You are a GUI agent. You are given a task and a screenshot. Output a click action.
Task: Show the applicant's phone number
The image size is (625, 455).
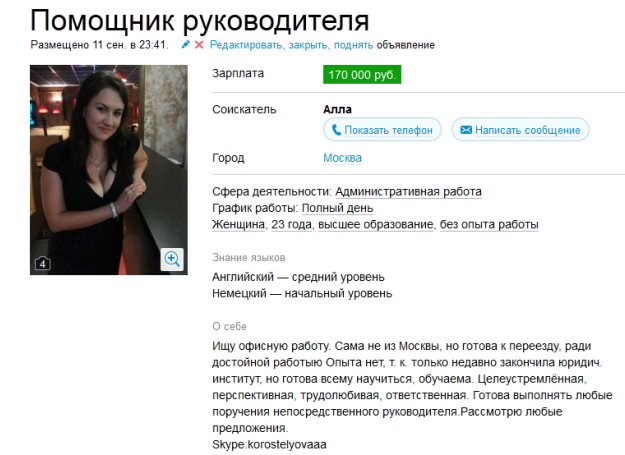pyautogui.click(x=382, y=129)
